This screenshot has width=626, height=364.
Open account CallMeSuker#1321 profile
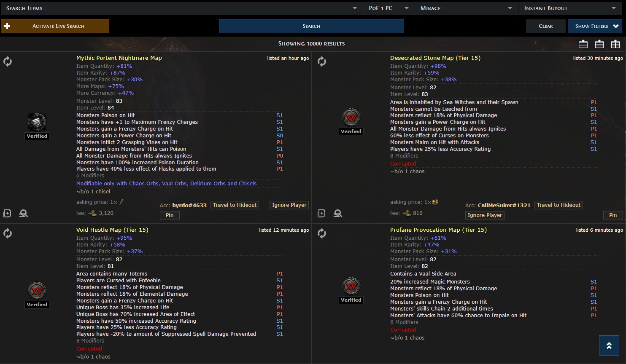tap(504, 206)
